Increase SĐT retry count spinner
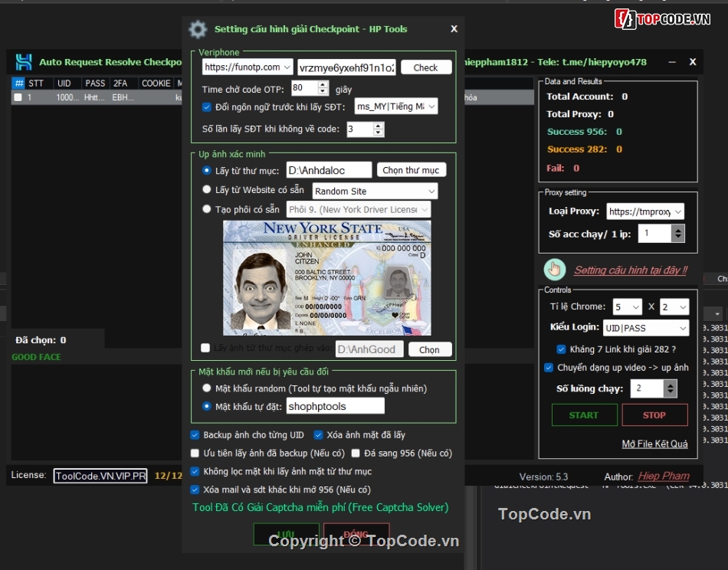The image size is (728, 570). point(379,126)
